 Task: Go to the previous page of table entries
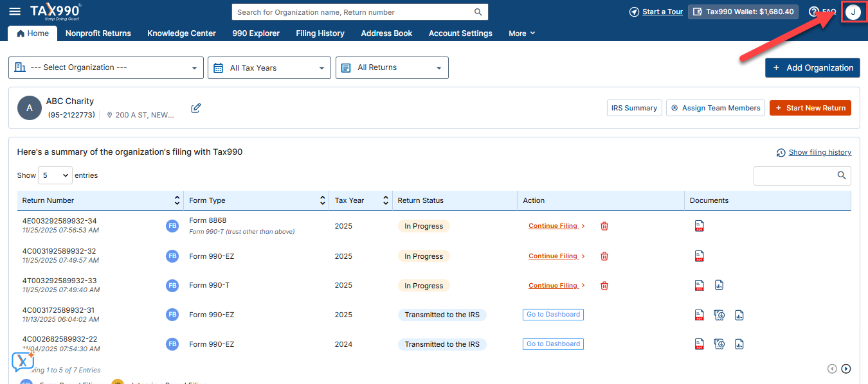pyautogui.click(x=832, y=369)
